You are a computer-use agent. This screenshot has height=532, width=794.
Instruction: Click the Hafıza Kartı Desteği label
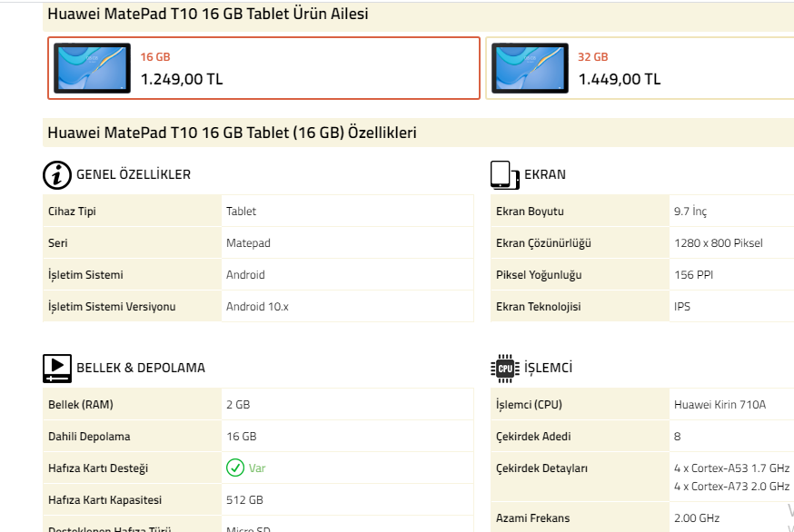pyautogui.click(x=98, y=468)
